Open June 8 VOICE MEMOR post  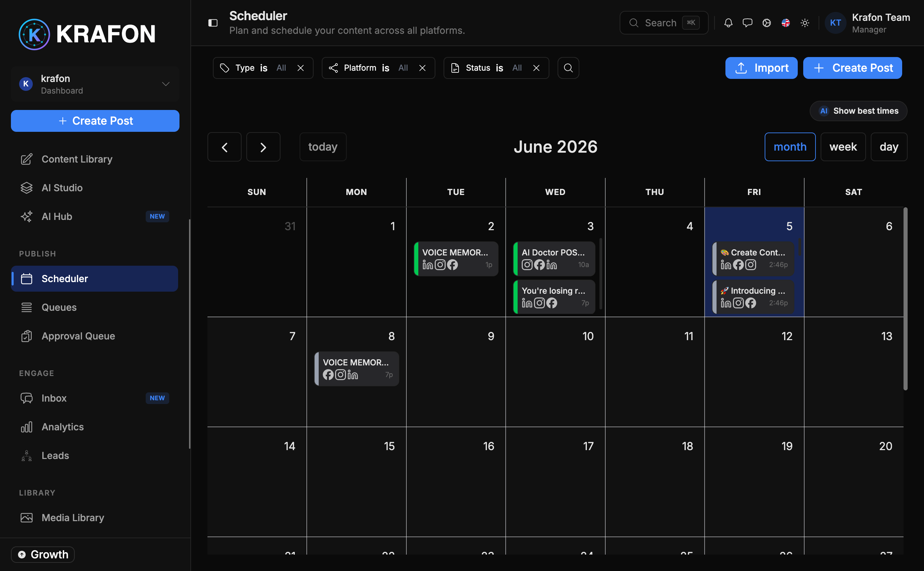pyautogui.click(x=357, y=369)
